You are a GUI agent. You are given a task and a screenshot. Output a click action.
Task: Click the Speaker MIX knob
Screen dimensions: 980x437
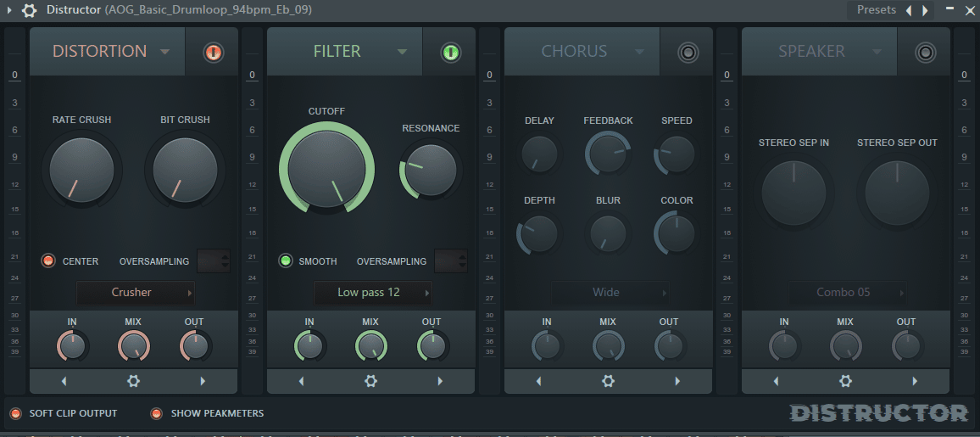click(x=846, y=346)
